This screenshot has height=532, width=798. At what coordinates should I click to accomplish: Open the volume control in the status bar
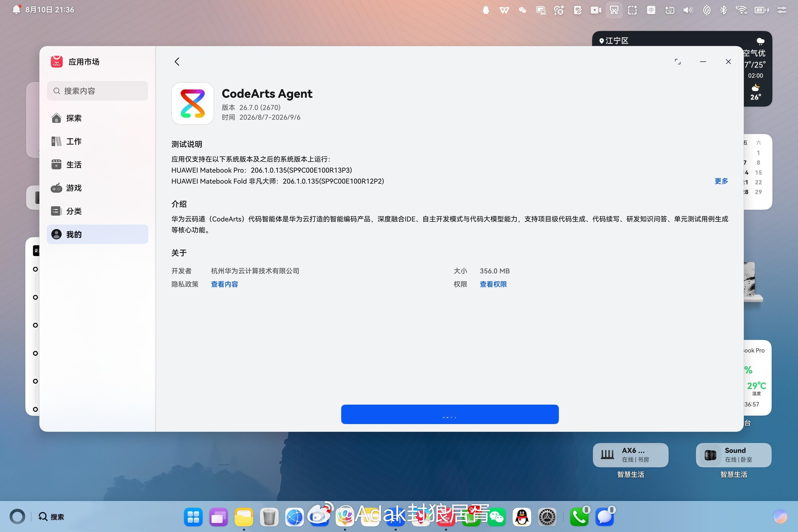click(x=688, y=10)
